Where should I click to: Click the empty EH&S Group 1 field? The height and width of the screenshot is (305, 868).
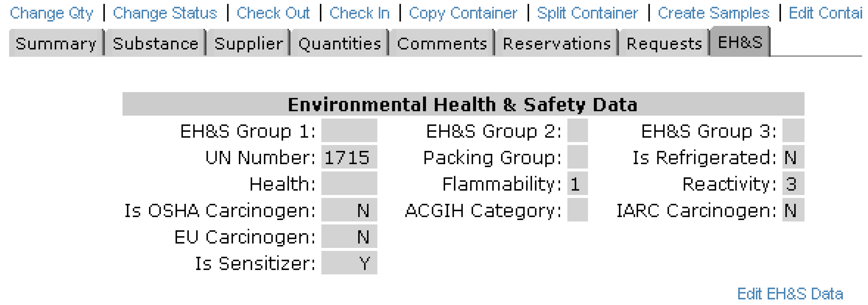click(349, 130)
